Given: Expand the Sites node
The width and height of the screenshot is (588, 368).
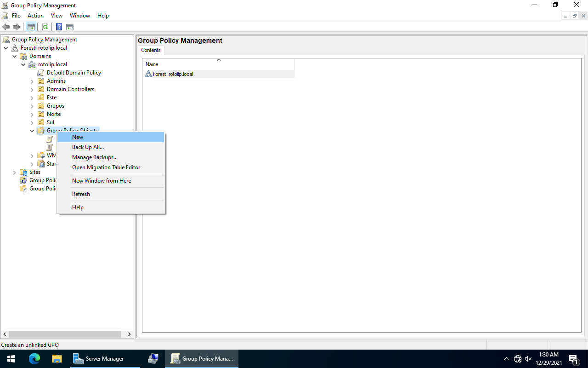Looking at the screenshot, I should 15,172.
